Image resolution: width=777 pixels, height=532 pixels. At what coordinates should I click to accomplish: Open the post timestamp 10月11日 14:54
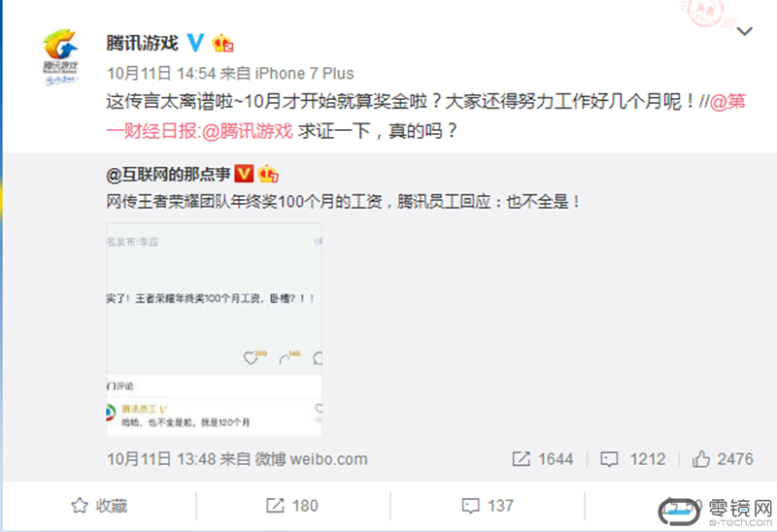[x=161, y=74]
